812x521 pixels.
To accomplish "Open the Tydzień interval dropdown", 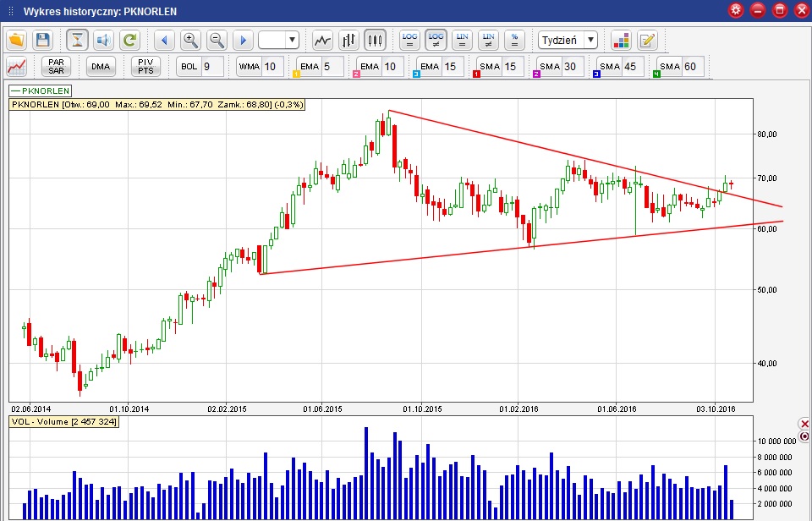I will click(568, 40).
